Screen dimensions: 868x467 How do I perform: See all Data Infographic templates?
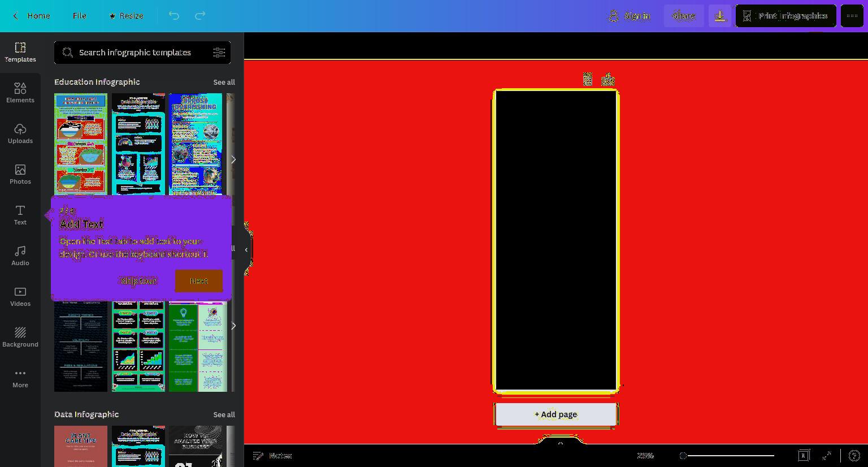coord(224,415)
